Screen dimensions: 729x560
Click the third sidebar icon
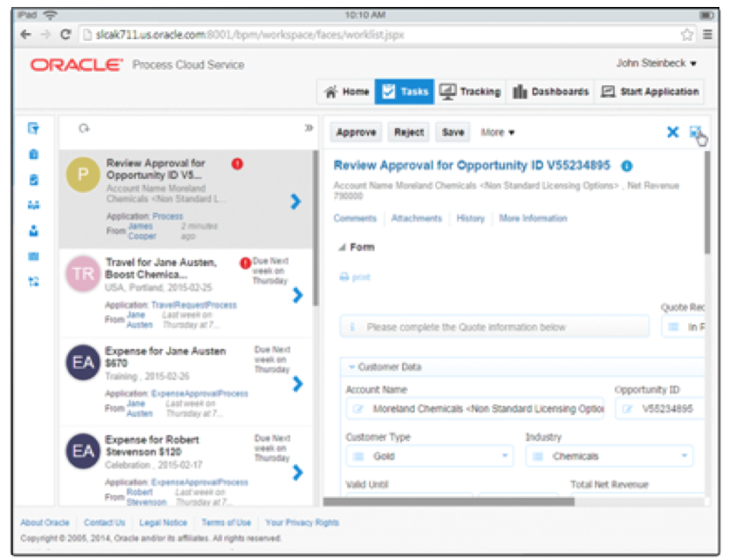(x=33, y=180)
